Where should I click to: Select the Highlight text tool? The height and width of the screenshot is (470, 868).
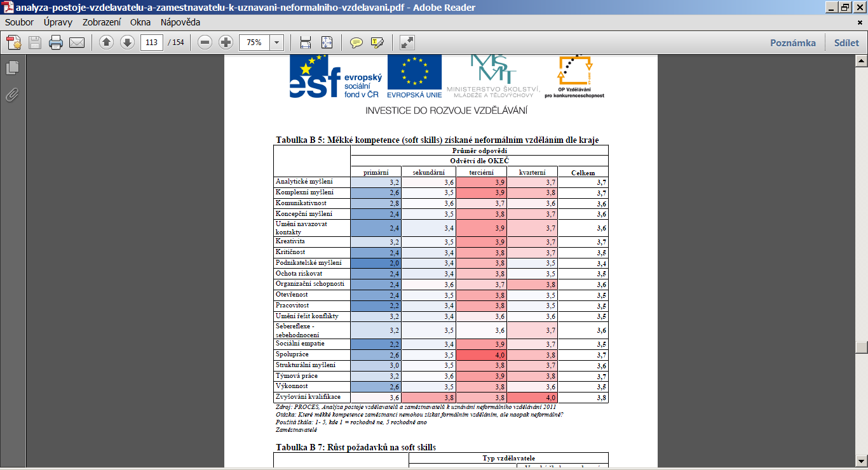pyautogui.click(x=377, y=43)
